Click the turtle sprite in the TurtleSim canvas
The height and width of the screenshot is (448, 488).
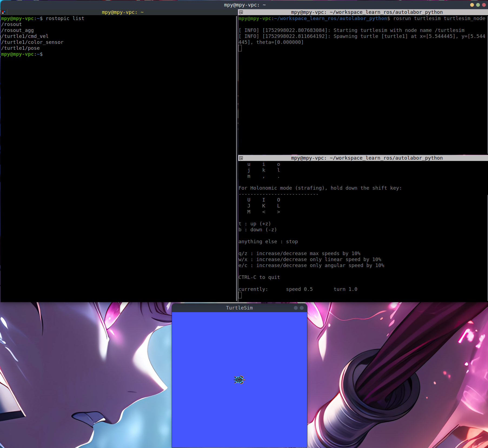coord(239,380)
